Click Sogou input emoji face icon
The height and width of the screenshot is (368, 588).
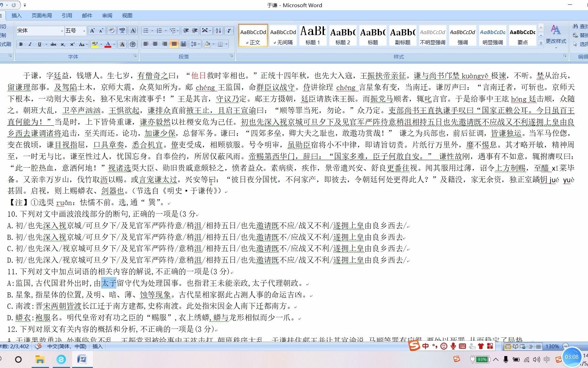[444, 346]
